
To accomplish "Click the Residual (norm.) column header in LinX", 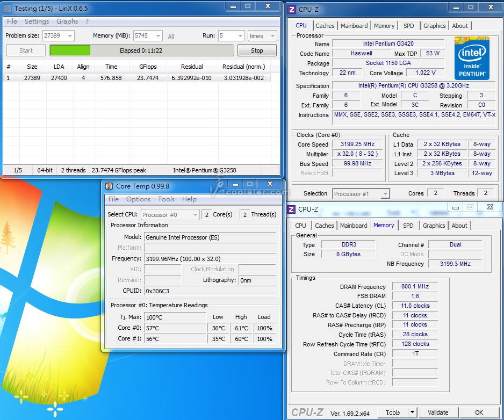I will point(243,67).
